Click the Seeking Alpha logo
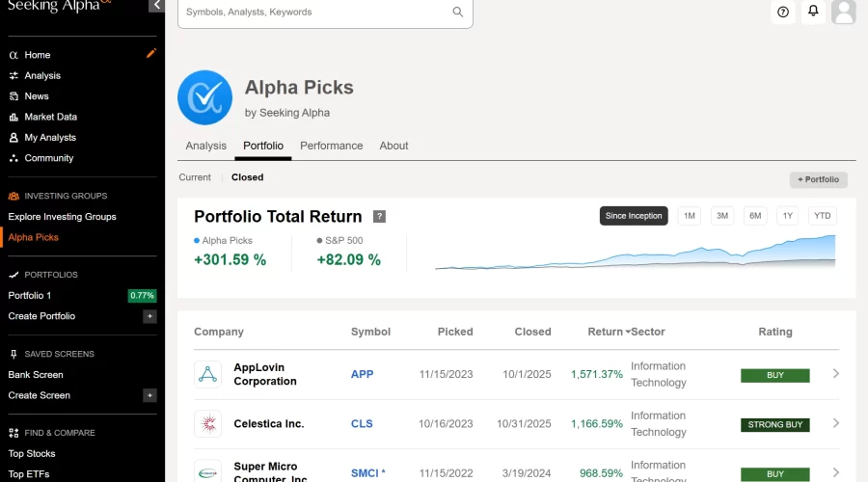This screenshot has height=482, width=868. point(59,6)
